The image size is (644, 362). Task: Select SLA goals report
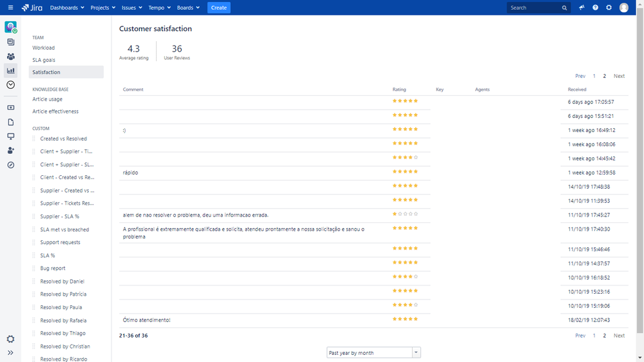(44, 60)
